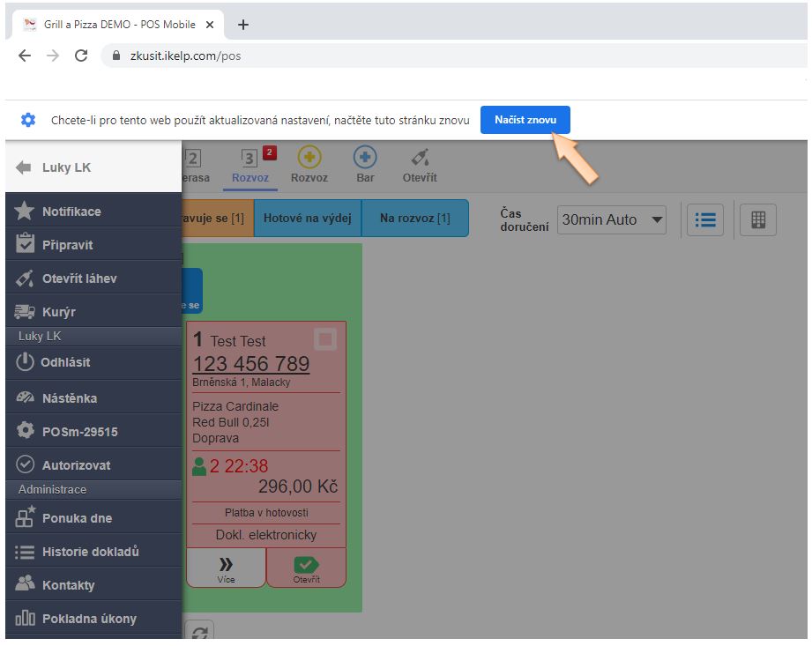Switch to grid view layout
812x646 pixels.
pyautogui.click(x=757, y=220)
